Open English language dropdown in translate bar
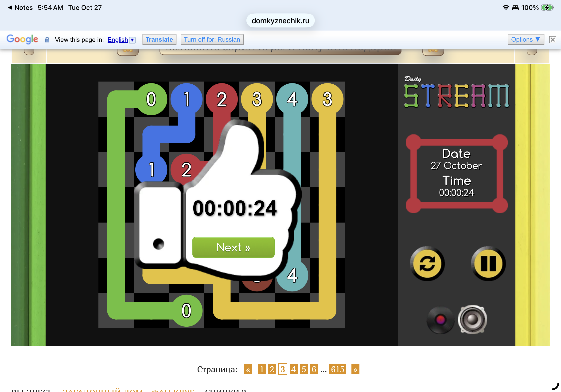This screenshot has width=561, height=392. 121,39
